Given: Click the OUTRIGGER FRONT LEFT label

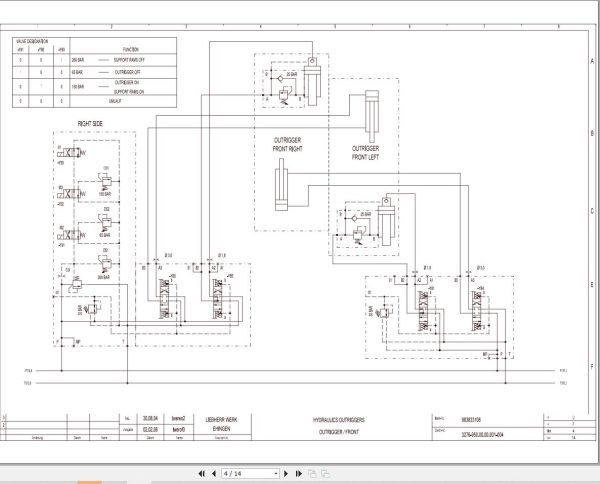Looking at the screenshot, I should pyautogui.click(x=365, y=153).
